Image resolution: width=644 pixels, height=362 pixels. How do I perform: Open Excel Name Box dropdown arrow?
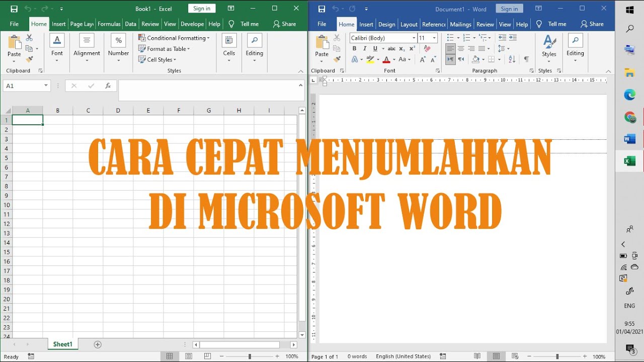tap(46, 86)
